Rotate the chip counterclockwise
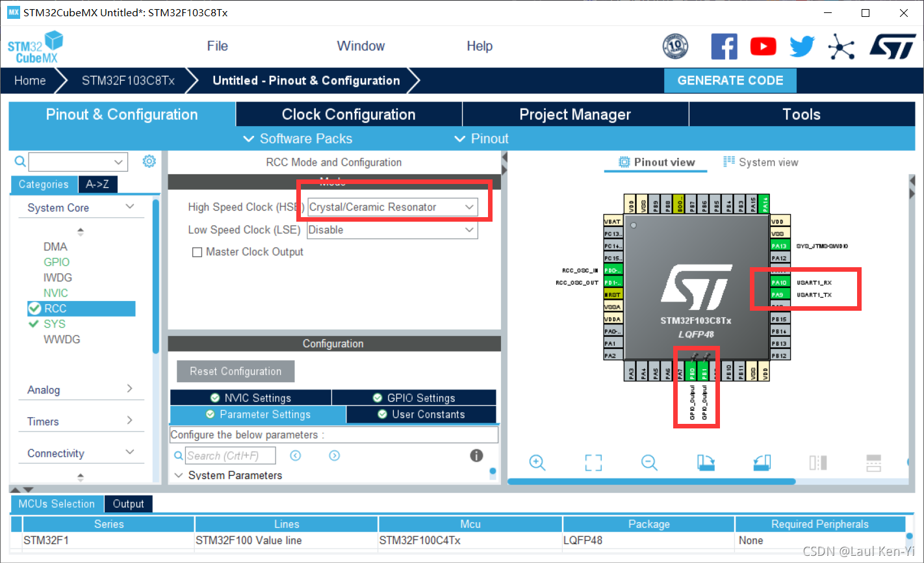 [762, 462]
